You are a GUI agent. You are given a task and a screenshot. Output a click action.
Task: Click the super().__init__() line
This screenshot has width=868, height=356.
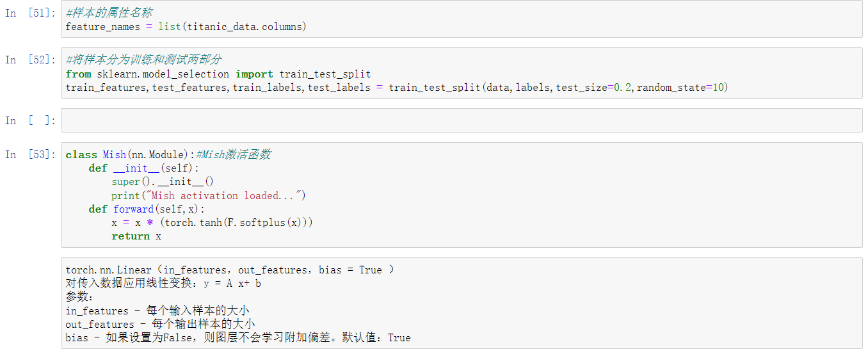[163, 182]
